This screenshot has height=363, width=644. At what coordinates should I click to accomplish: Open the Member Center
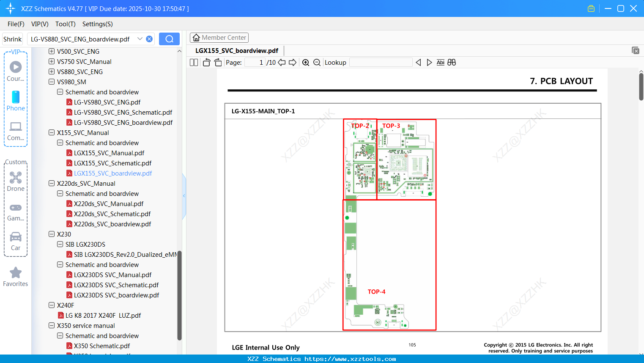pos(219,38)
